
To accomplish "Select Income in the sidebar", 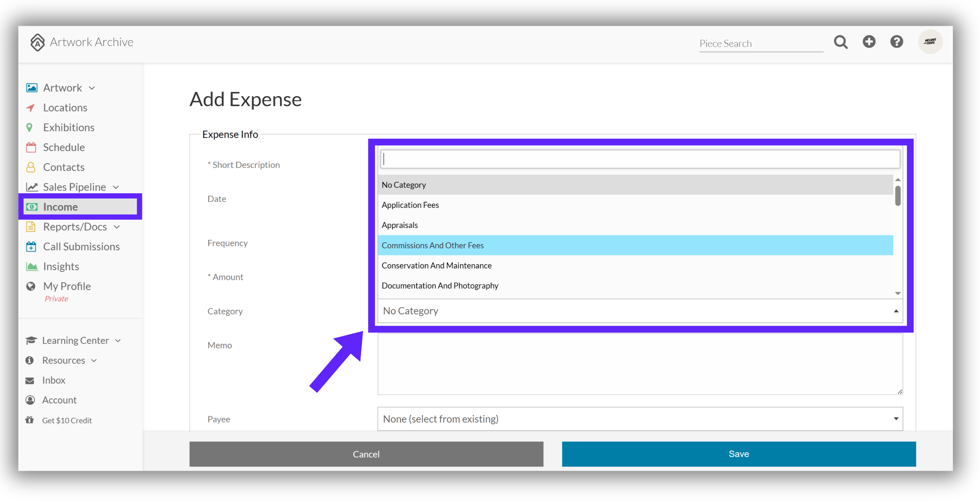I will [80, 207].
